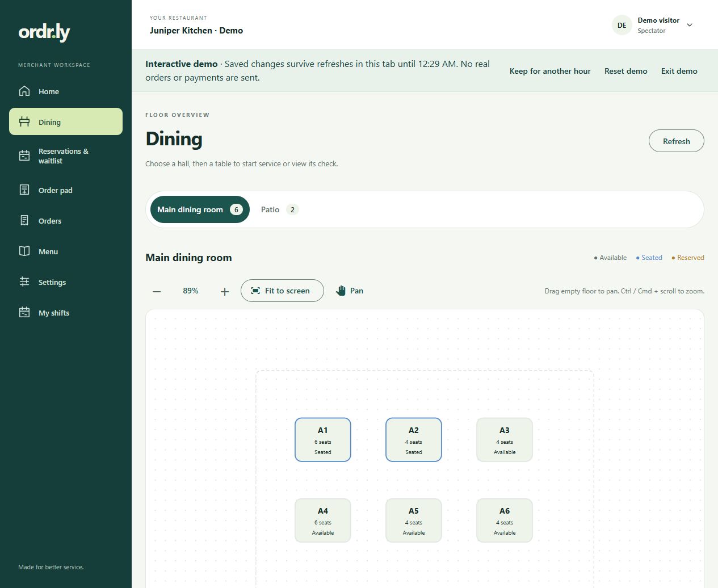Click the Menu book icon in sidebar
Viewport: 718px width, 588px height.
click(x=24, y=251)
